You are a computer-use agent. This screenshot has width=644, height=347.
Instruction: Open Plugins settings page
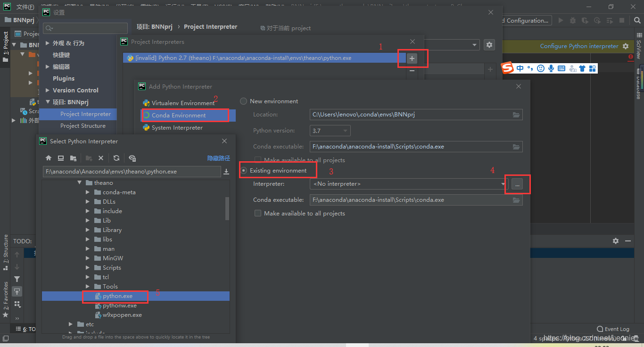coord(64,79)
